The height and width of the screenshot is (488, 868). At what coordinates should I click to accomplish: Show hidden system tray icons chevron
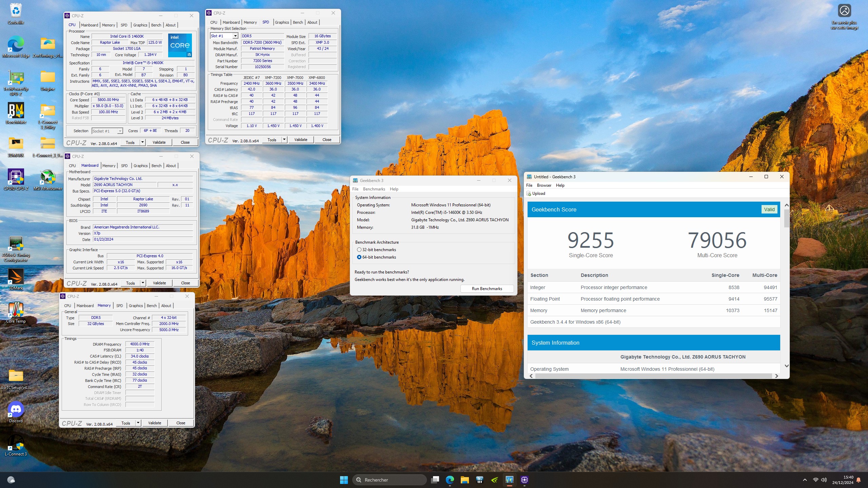point(805,480)
